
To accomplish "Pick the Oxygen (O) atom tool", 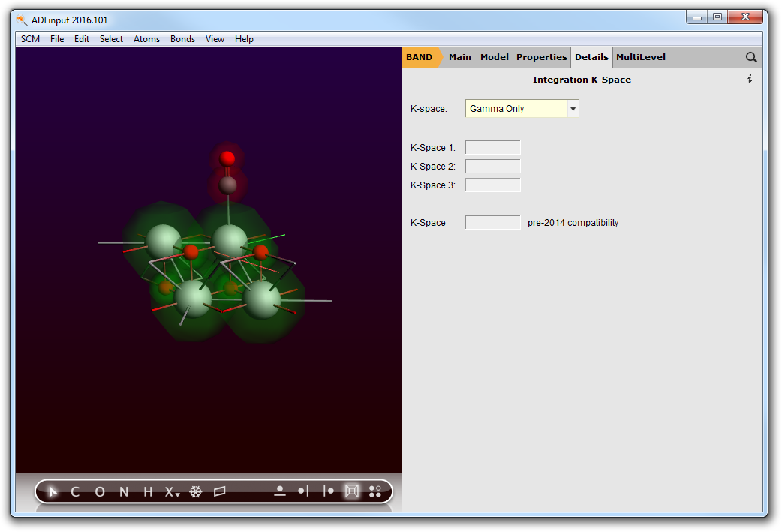I will (100, 492).
